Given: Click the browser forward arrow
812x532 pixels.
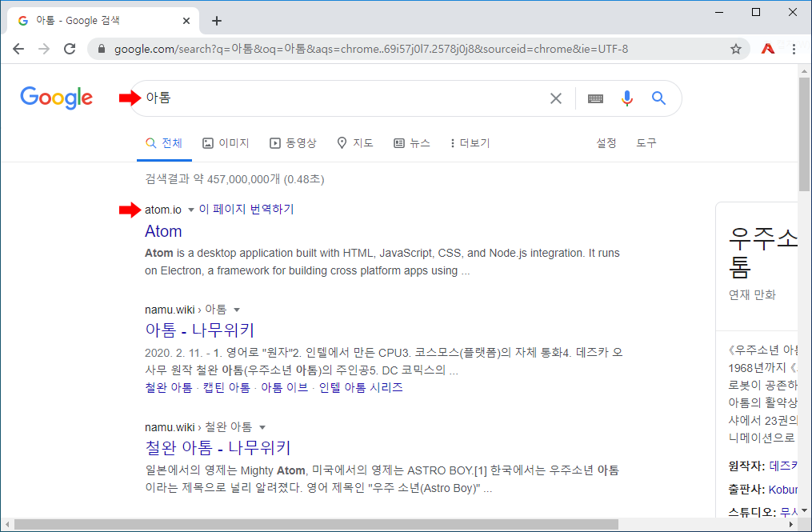Looking at the screenshot, I should (44, 50).
